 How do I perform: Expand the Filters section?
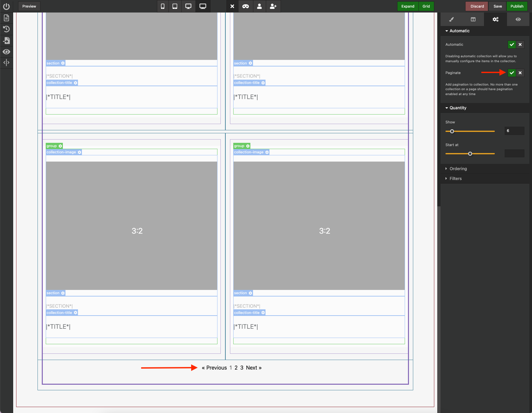click(455, 179)
